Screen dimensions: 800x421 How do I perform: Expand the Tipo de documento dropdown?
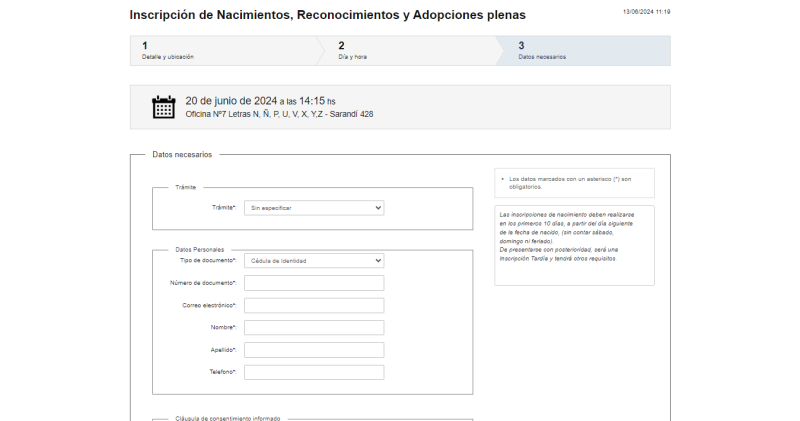coord(314,260)
